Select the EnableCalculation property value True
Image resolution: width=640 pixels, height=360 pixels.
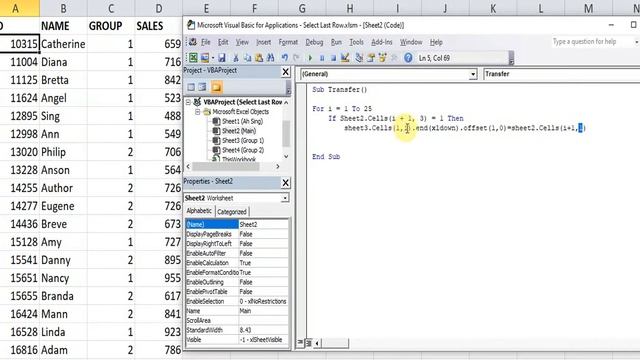coord(263,263)
